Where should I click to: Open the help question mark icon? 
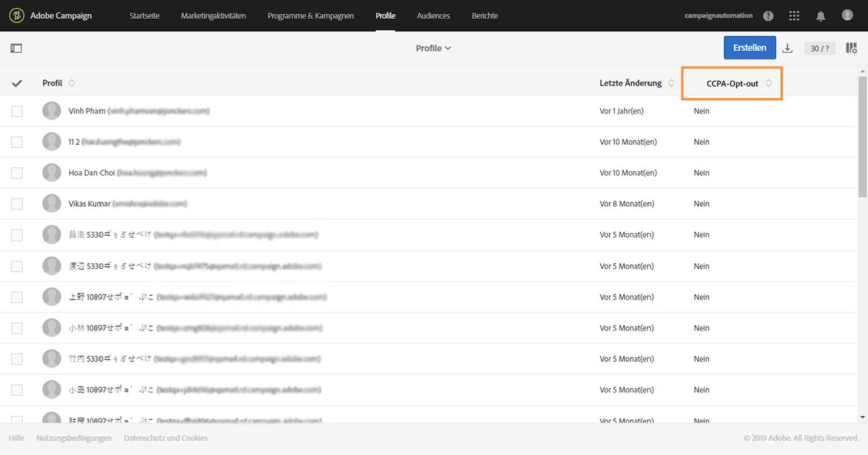pos(768,16)
